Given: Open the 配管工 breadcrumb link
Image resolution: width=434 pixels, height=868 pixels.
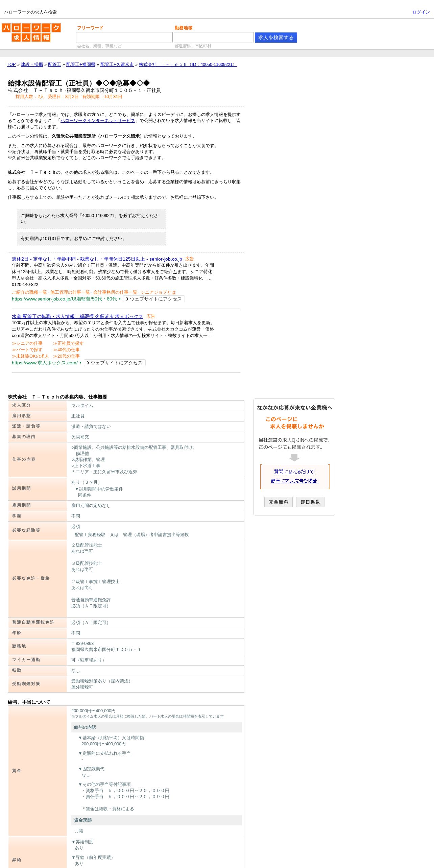Looking at the screenshot, I should 54,65.
